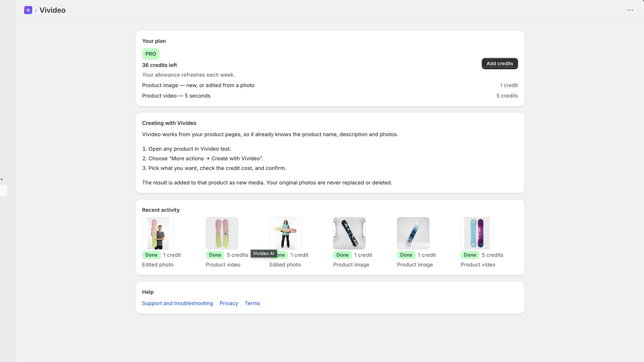
Task: Click Done badge of first Edited photo
Action: (151, 255)
